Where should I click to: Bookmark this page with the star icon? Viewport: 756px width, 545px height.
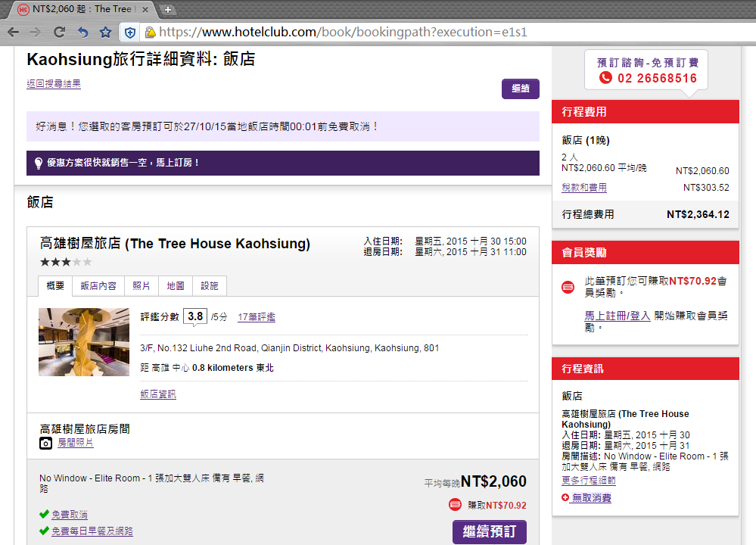click(106, 33)
